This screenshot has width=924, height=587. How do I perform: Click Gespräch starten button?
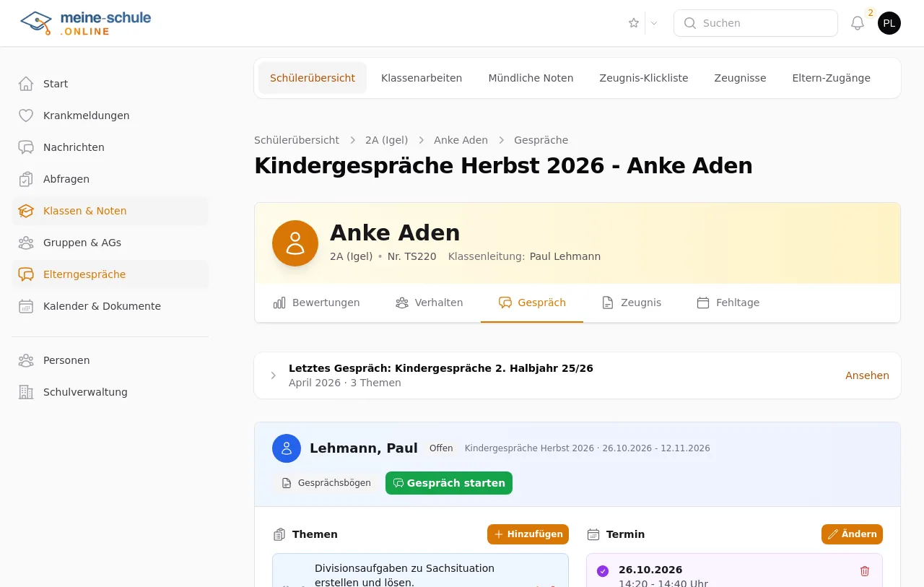point(449,483)
